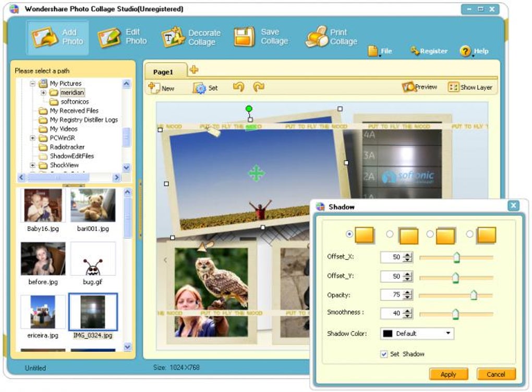Open the Edit Photo tool
532x392 pixels.
tap(122, 36)
